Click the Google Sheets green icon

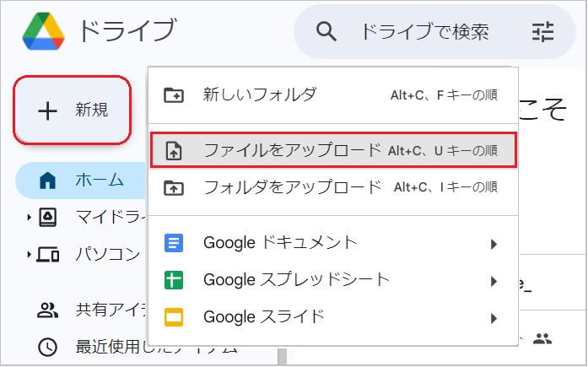[x=174, y=280]
